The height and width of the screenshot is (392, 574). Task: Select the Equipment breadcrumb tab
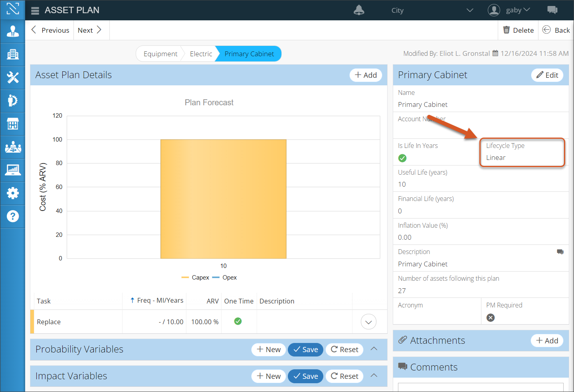tap(160, 54)
